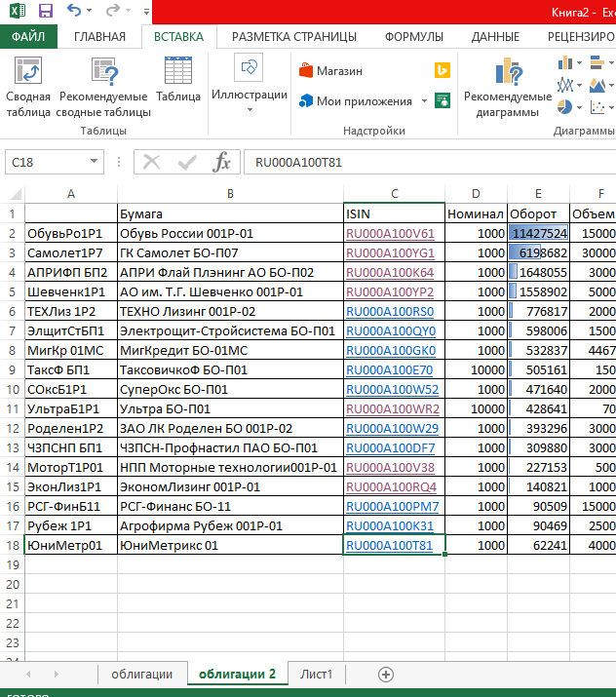The image size is (616, 697).
Task: Select the cell ЮниМетрикс 01
Action: [x=230, y=545]
